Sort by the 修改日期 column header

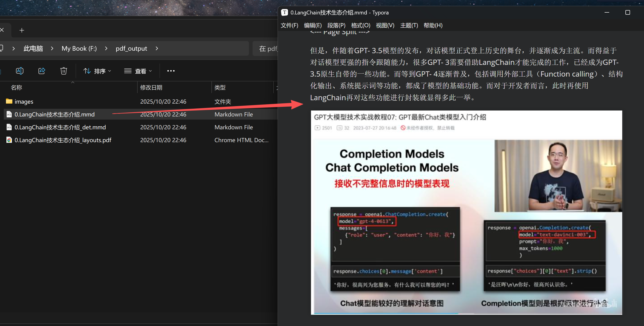(151, 88)
